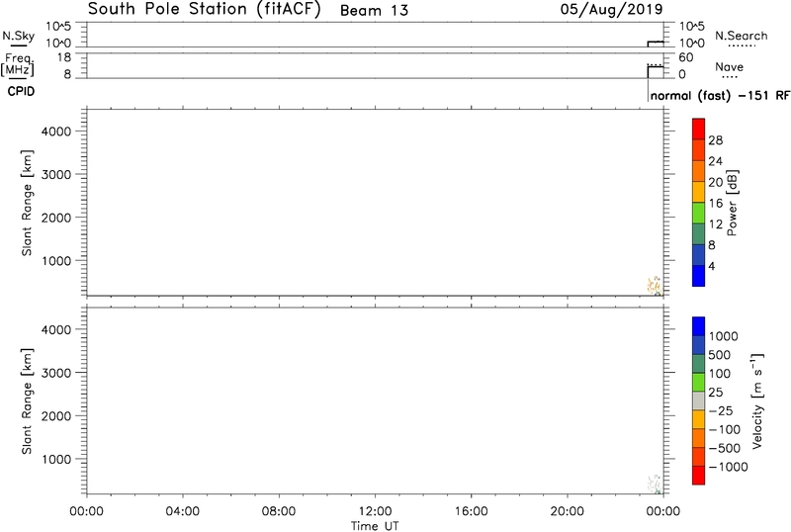791x532 pixels.
Task: Click the 500 label on the Velocity colorbar
Action: tap(719, 355)
